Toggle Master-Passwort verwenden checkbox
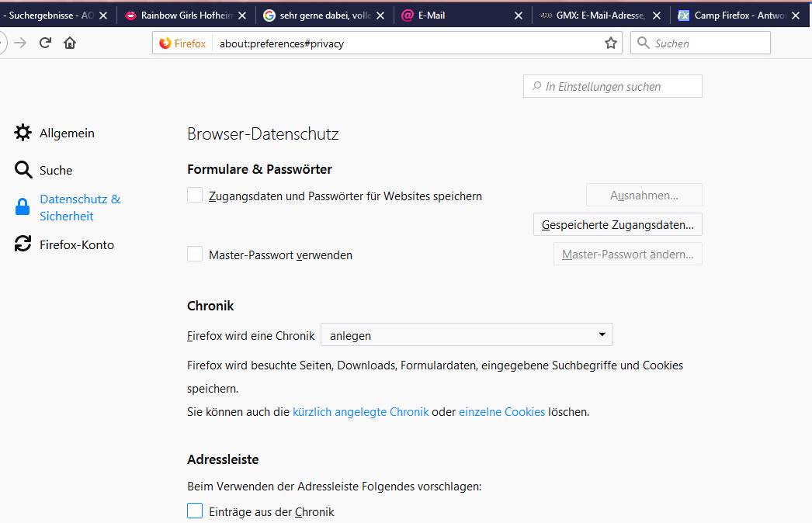The height and width of the screenshot is (523, 812). pyautogui.click(x=195, y=255)
